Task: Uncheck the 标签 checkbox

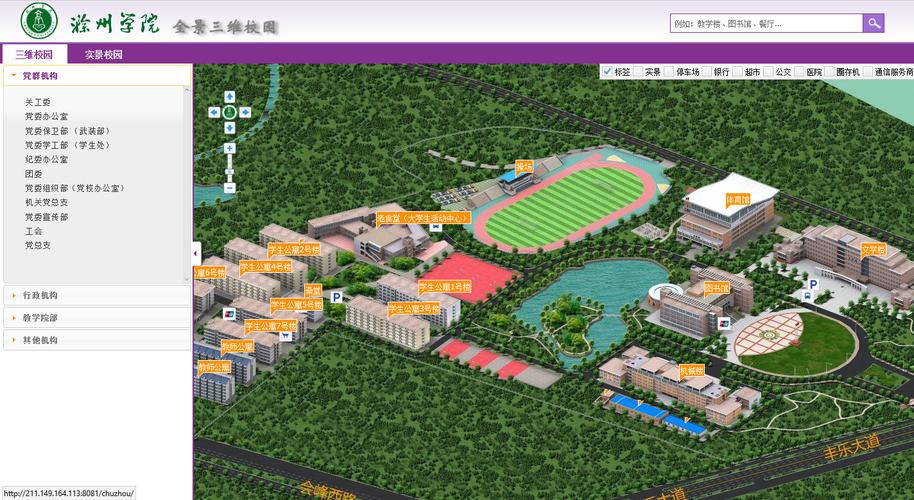Action: click(x=607, y=72)
